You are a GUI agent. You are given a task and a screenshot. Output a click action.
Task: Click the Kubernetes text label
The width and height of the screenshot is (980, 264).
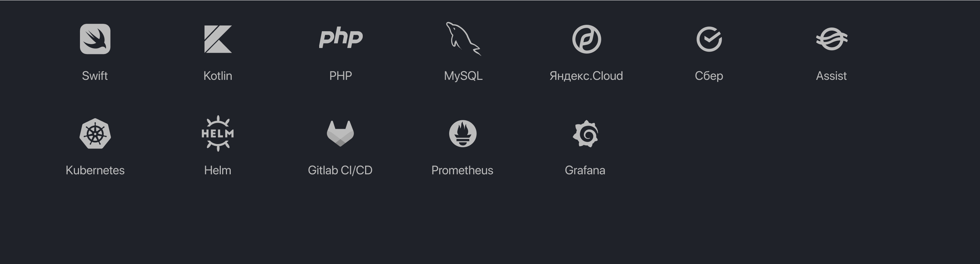[95, 170]
